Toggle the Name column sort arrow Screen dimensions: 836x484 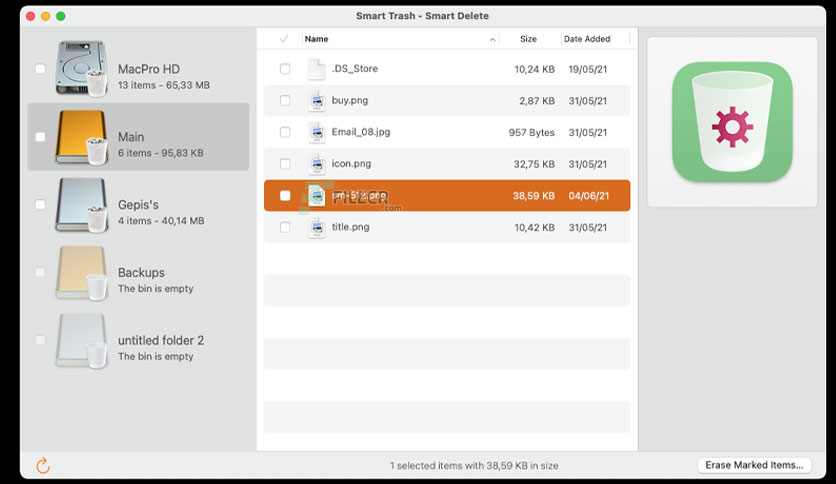(x=492, y=39)
